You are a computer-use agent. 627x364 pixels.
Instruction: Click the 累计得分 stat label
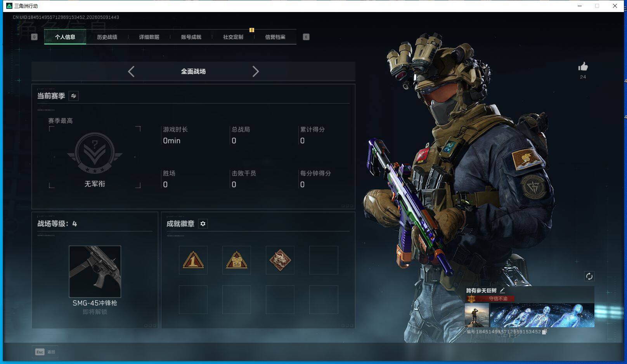click(312, 129)
